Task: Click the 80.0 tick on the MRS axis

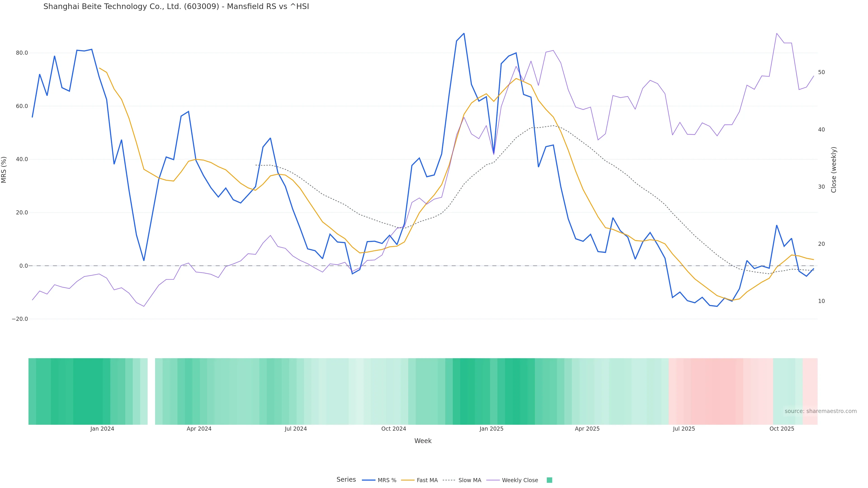Action: 21,53
